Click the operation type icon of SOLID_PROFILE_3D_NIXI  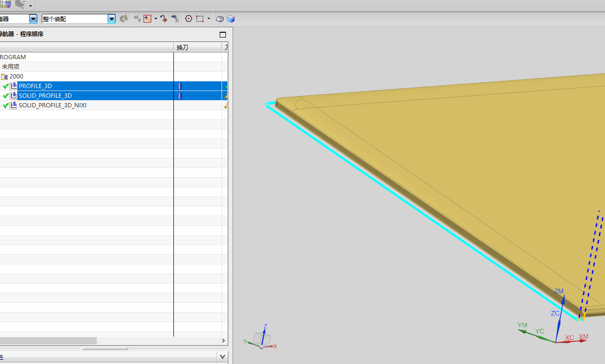pyautogui.click(x=13, y=105)
